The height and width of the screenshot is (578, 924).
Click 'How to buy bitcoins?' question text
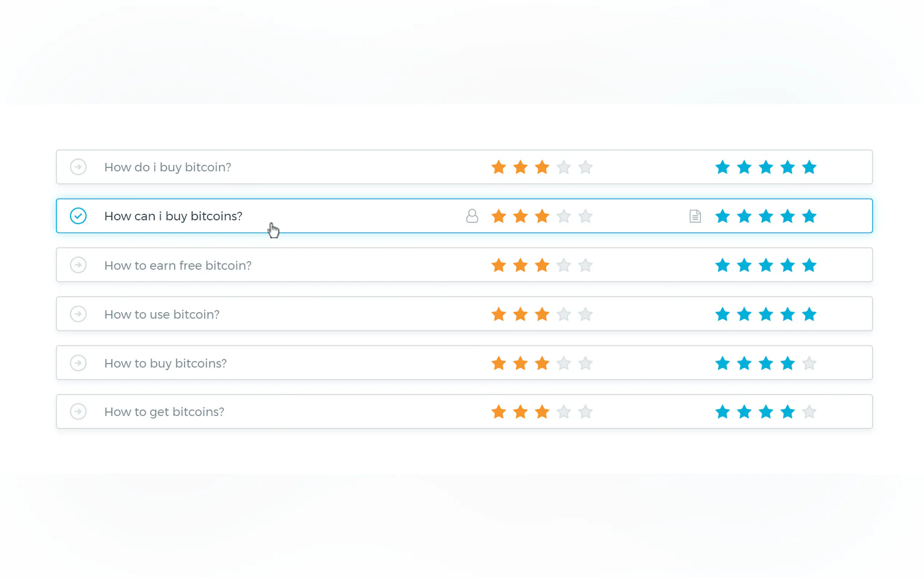pyautogui.click(x=166, y=363)
